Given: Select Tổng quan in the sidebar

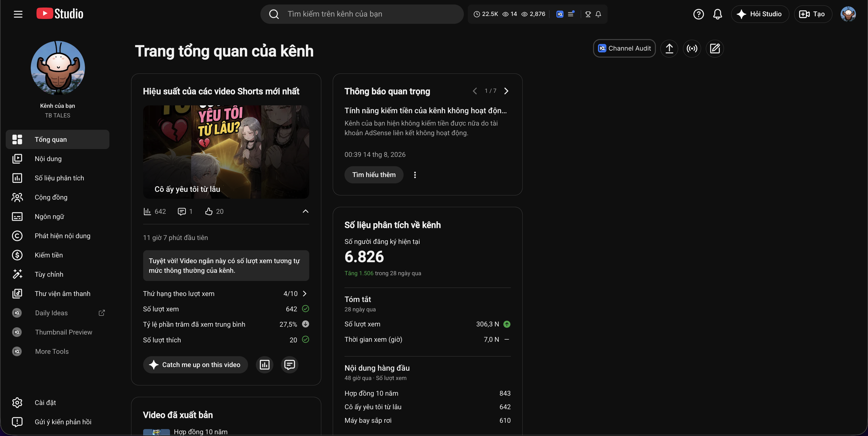Looking at the screenshot, I should click(58, 139).
